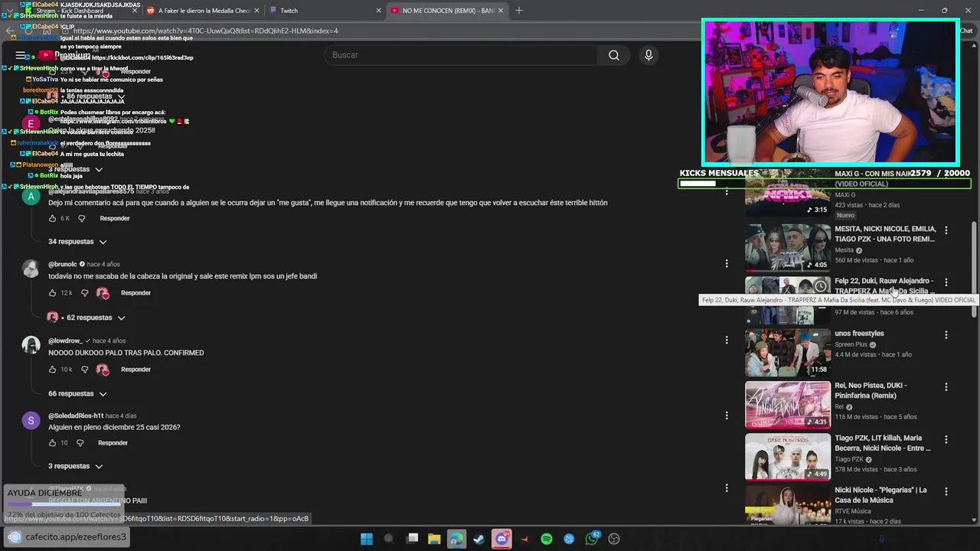Image resolution: width=980 pixels, height=551 pixels.
Task: Click the YouTube search magnifier icon
Action: point(614,55)
